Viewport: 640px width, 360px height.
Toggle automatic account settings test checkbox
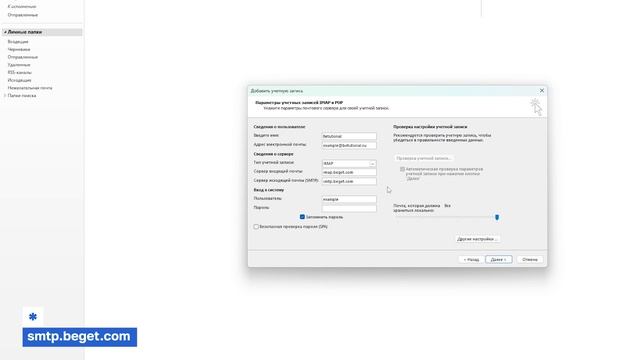[x=402, y=169]
